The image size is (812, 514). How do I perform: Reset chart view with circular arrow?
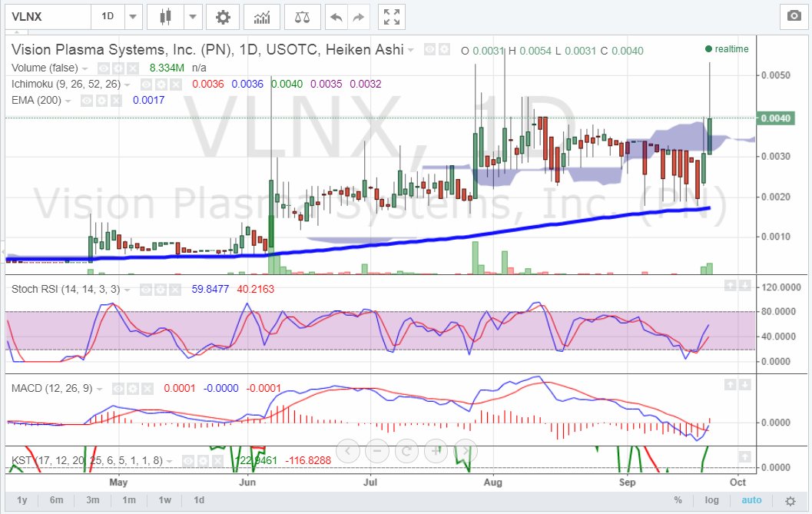point(406,451)
